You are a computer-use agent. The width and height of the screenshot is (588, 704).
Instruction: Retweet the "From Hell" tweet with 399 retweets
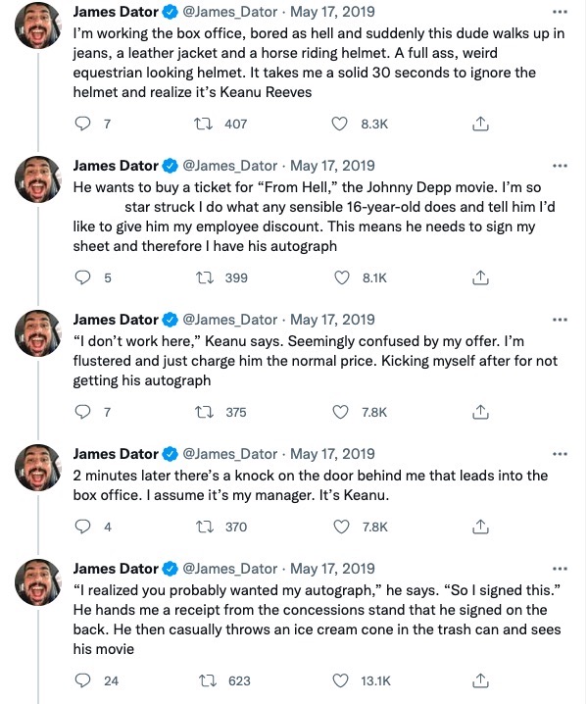[205, 277]
